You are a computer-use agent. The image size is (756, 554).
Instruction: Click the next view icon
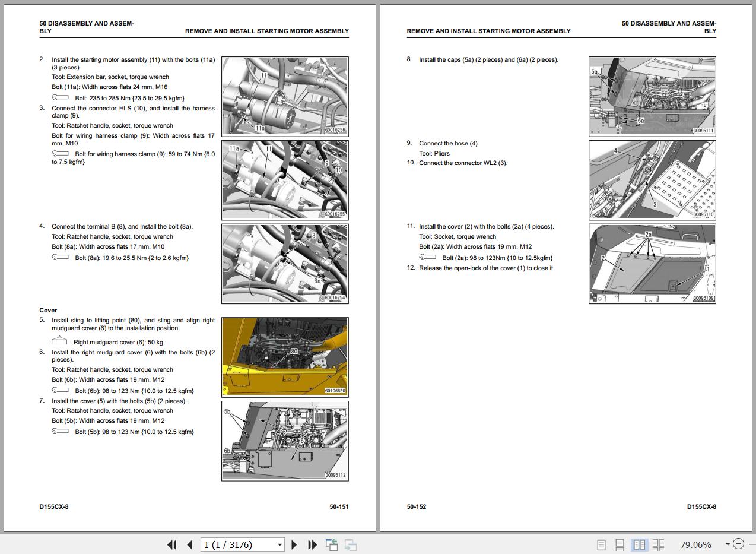350,544
